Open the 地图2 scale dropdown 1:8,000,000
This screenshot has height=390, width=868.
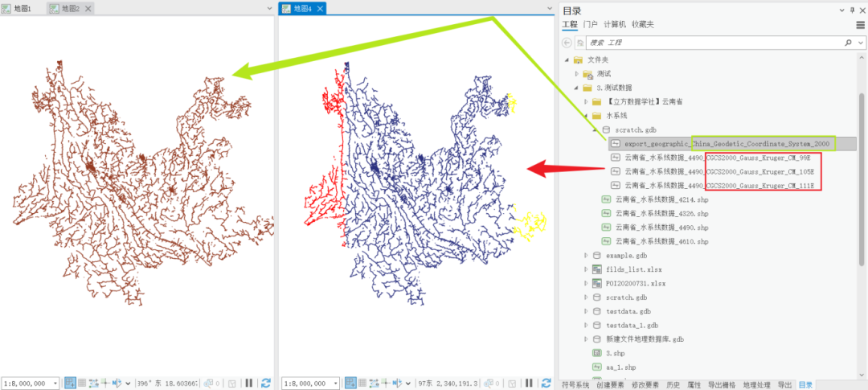coord(31,383)
